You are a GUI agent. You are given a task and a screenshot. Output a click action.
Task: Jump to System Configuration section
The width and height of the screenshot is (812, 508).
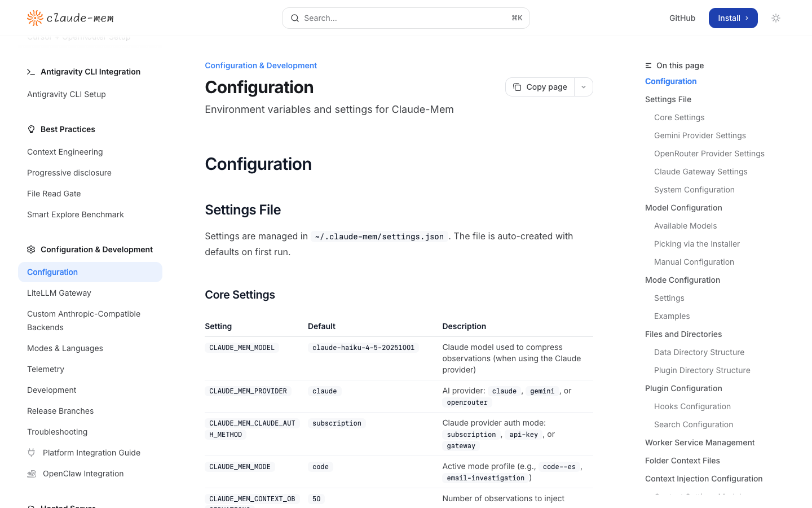click(x=694, y=190)
